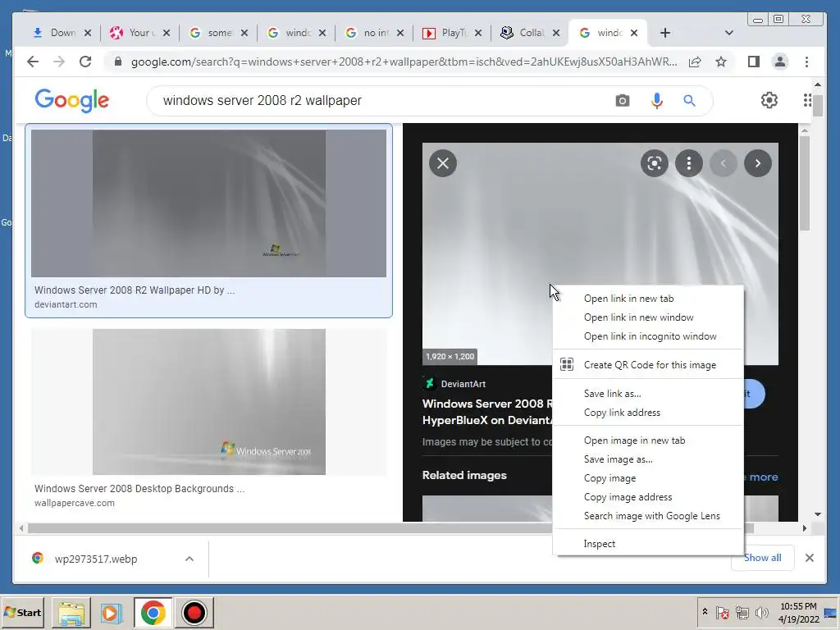
Task: Choose 'Save link as...'
Action: [x=648, y=394]
